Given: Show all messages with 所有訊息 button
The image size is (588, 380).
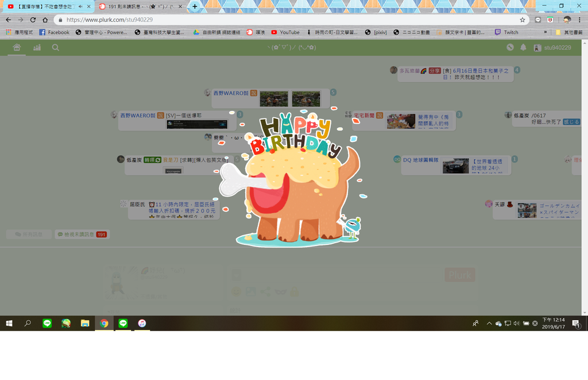Looking at the screenshot, I should click(29, 235).
